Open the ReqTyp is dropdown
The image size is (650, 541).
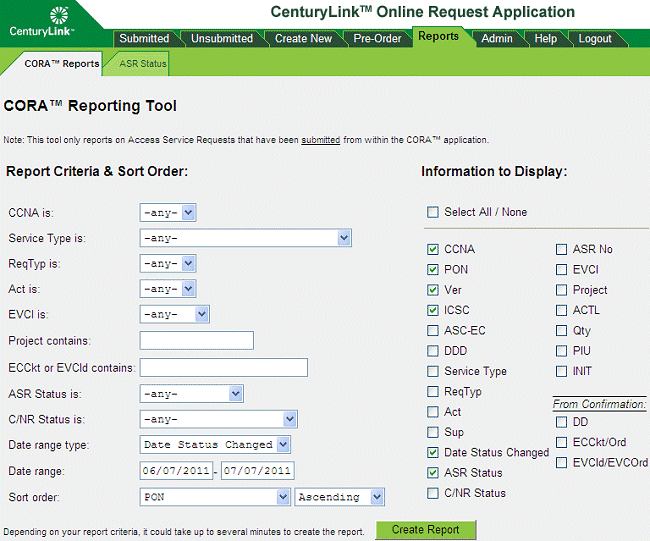click(x=168, y=264)
